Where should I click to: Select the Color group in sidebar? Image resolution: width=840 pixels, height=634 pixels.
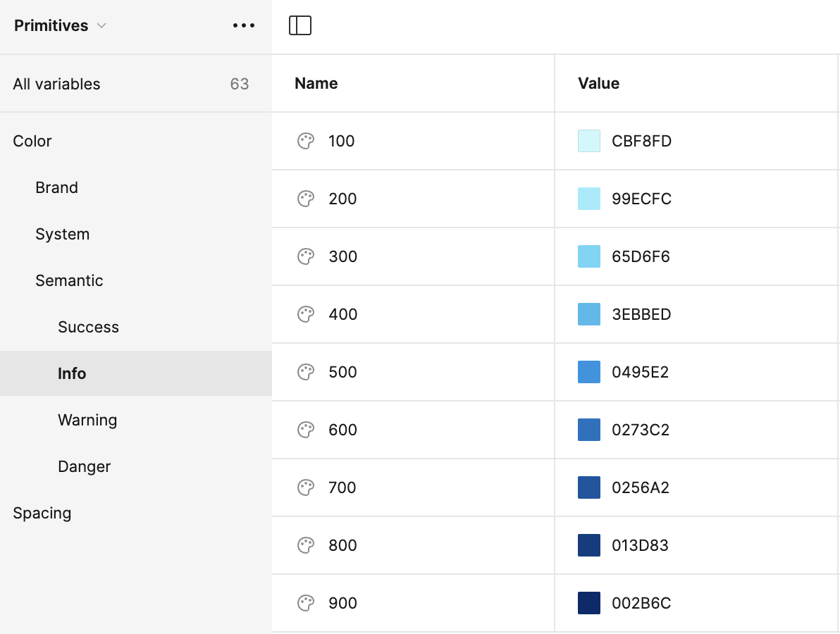coord(32,141)
